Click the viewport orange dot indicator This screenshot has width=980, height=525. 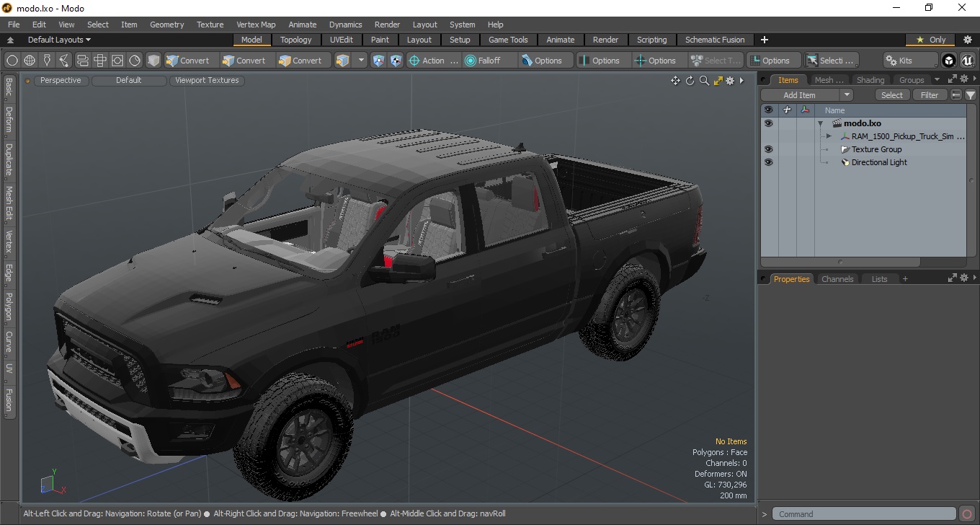[28, 81]
